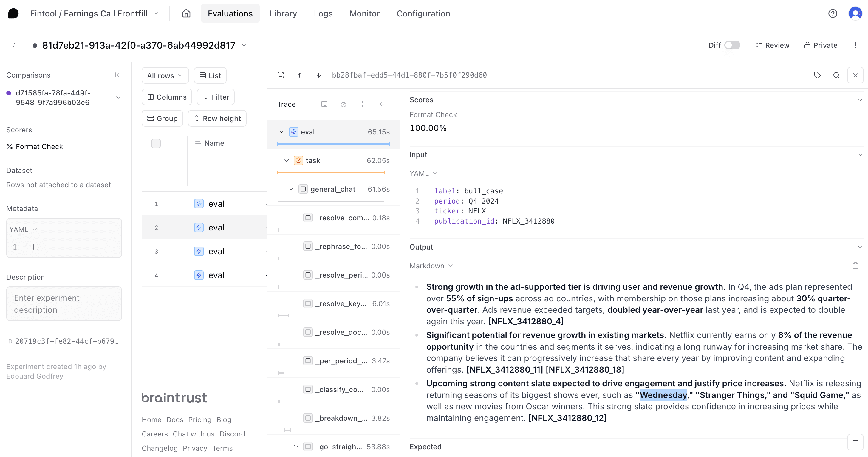Toggle the Diff switch on

coord(732,45)
